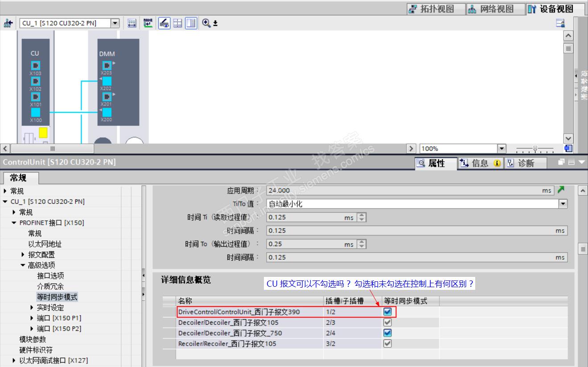This screenshot has height=367, width=588.
Task: Select 等时同步模式 in the navigation tree
Action: (x=57, y=297)
